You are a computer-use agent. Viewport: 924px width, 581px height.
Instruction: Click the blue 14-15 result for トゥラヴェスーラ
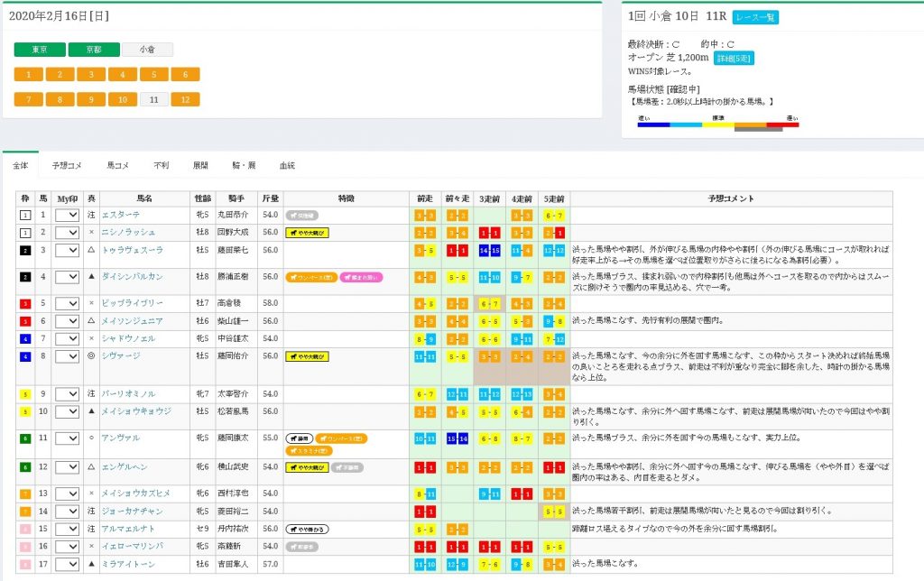point(489,250)
